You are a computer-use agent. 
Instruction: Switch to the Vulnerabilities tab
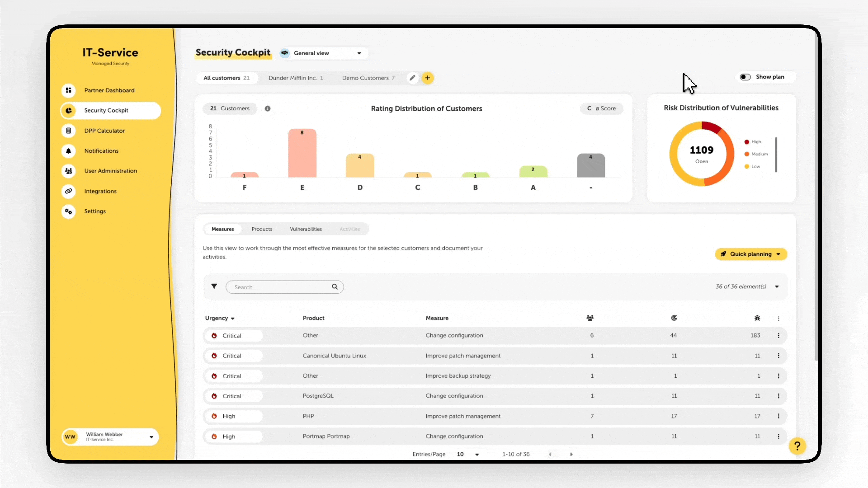coord(306,229)
